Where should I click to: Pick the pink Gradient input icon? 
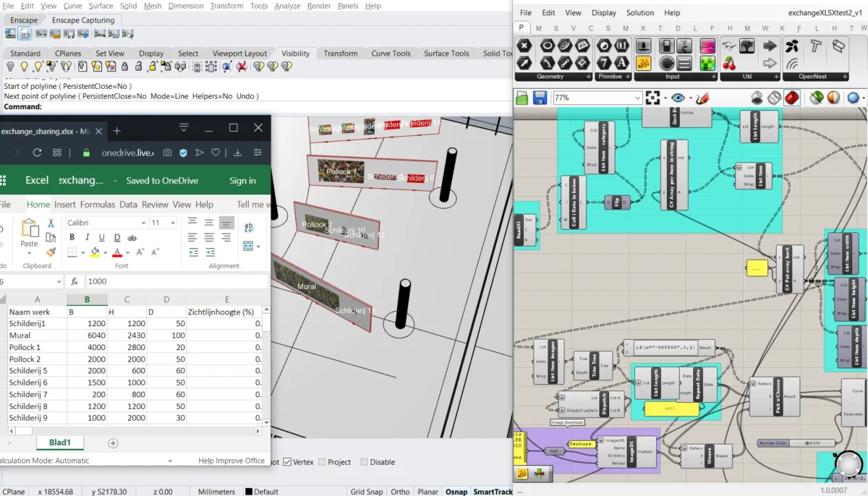click(707, 46)
